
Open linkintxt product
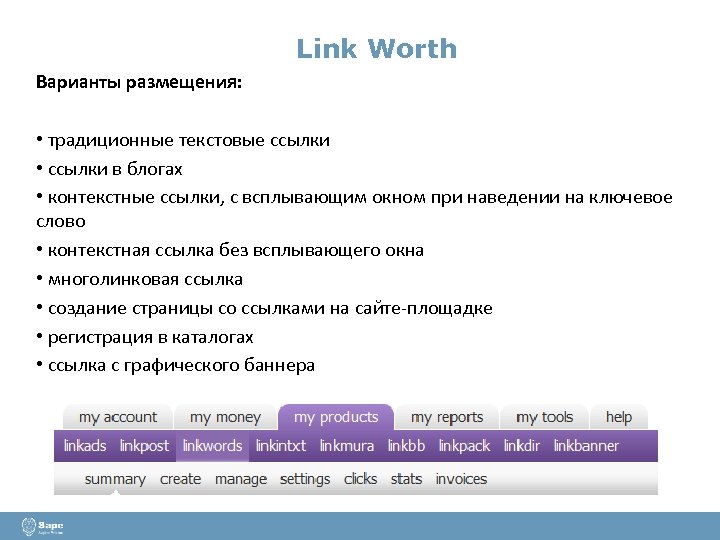[281, 446]
